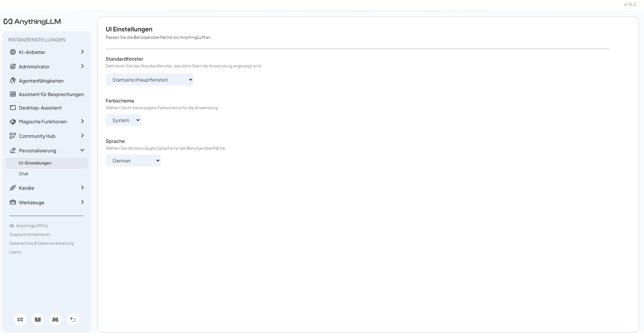The height and width of the screenshot is (333, 644).
Task: Click the AnythingLLM Pro link
Action: tap(32, 226)
